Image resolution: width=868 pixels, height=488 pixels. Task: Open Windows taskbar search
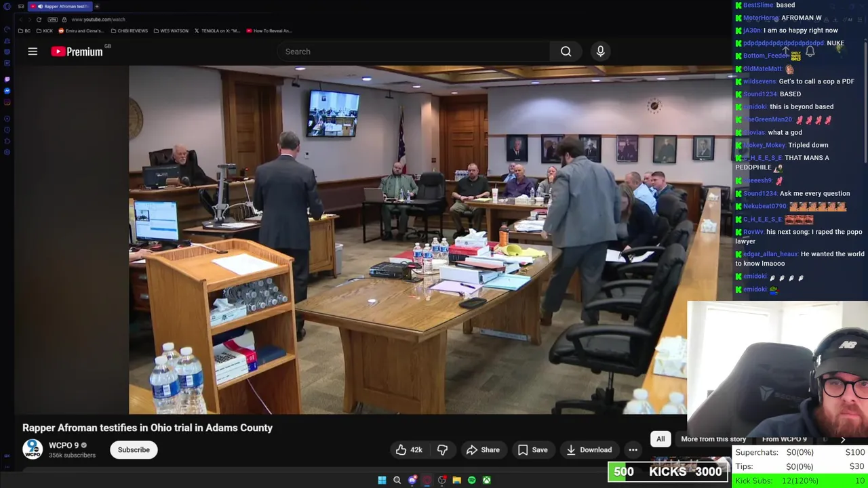coord(397,480)
